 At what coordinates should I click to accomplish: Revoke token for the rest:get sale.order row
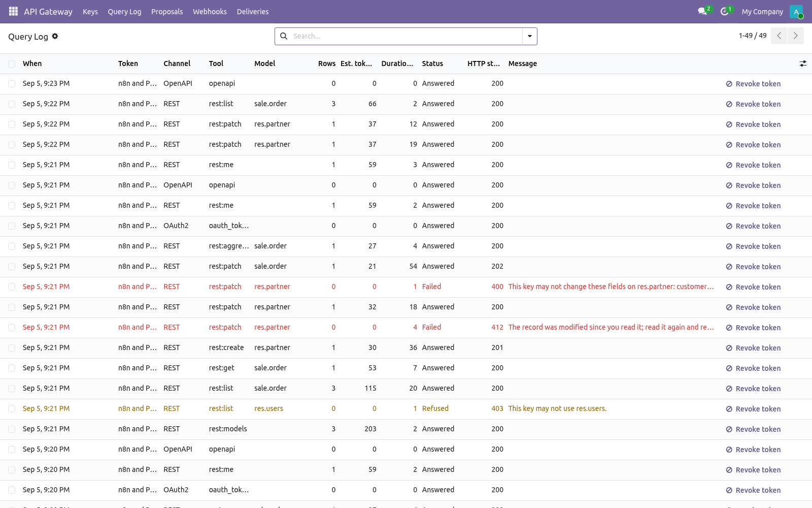(753, 368)
